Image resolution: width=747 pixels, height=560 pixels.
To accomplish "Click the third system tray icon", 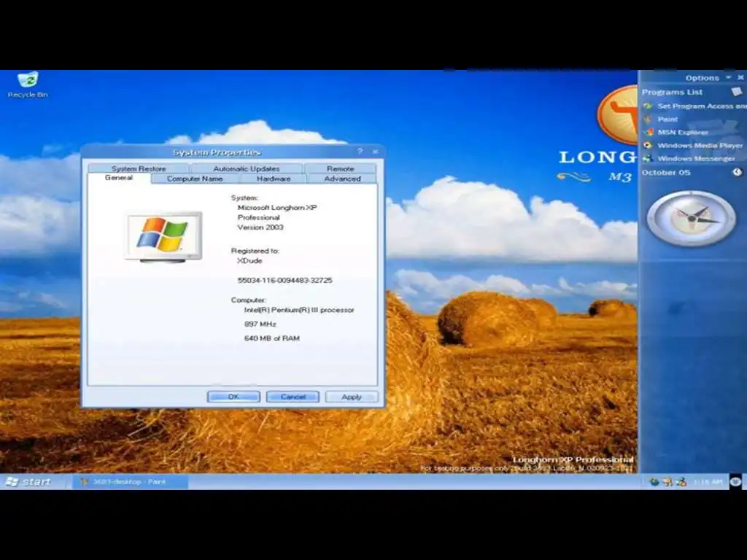I will (x=681, y=482).
